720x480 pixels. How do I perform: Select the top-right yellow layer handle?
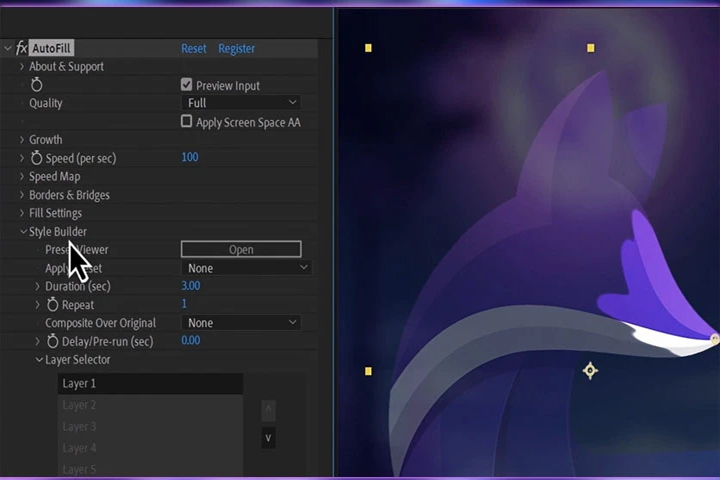[x=591, y=48]
